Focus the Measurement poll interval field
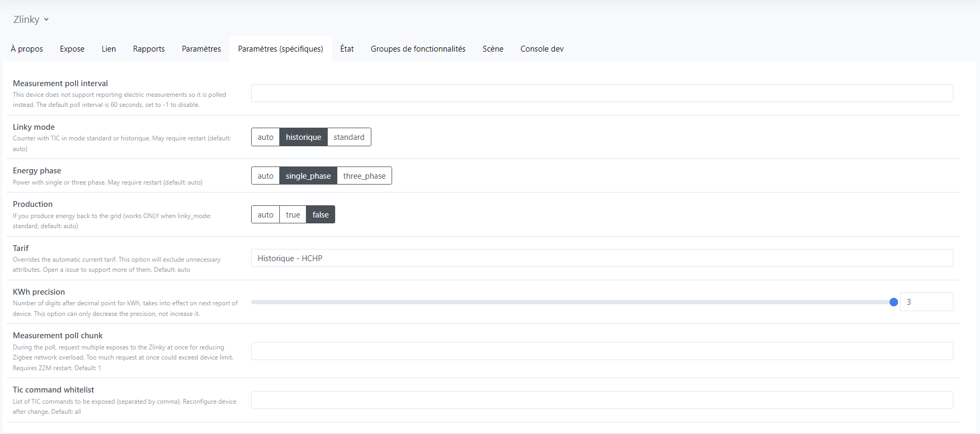 click(602, 93)
